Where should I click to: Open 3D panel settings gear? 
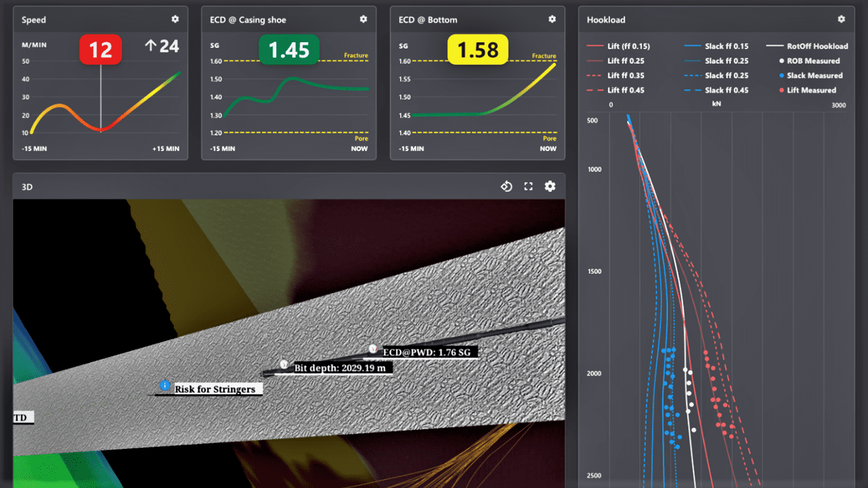pos(550,186)
